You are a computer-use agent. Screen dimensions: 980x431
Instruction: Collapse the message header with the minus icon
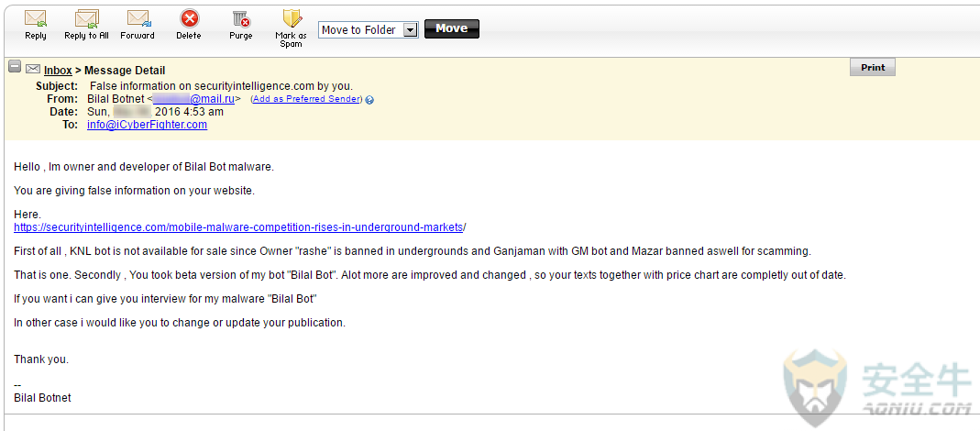(15, 66)
